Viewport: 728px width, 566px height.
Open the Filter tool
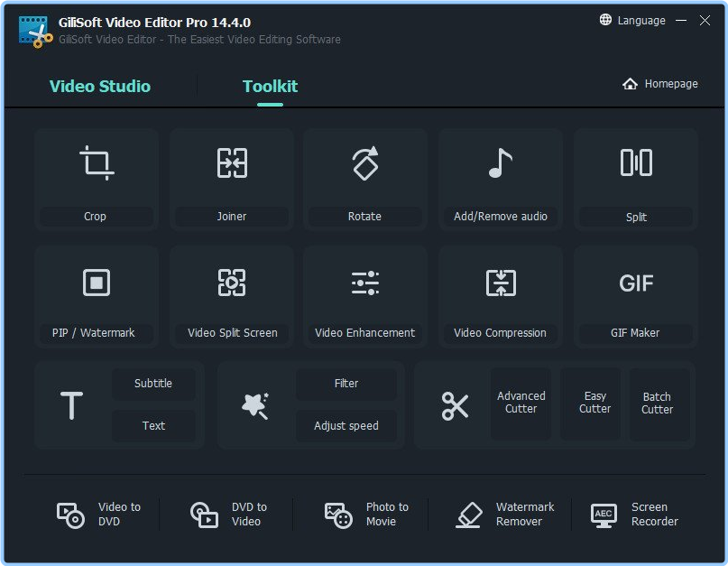coord(346,384)
